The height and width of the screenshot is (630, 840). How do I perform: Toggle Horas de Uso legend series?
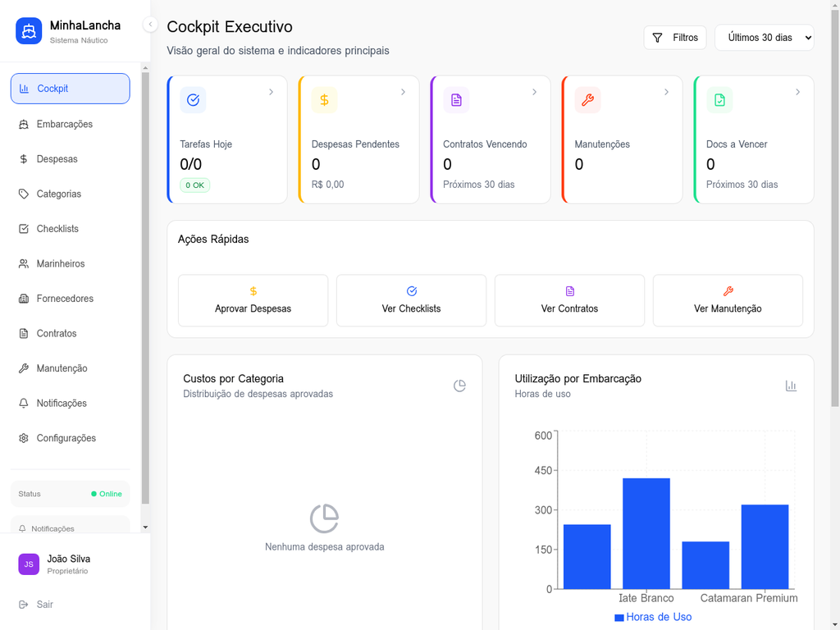653,617
